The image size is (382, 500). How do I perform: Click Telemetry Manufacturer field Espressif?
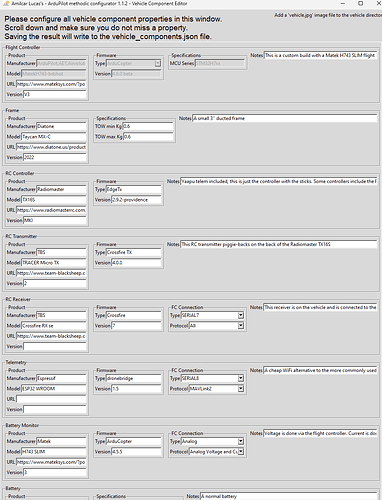point(61,378)
